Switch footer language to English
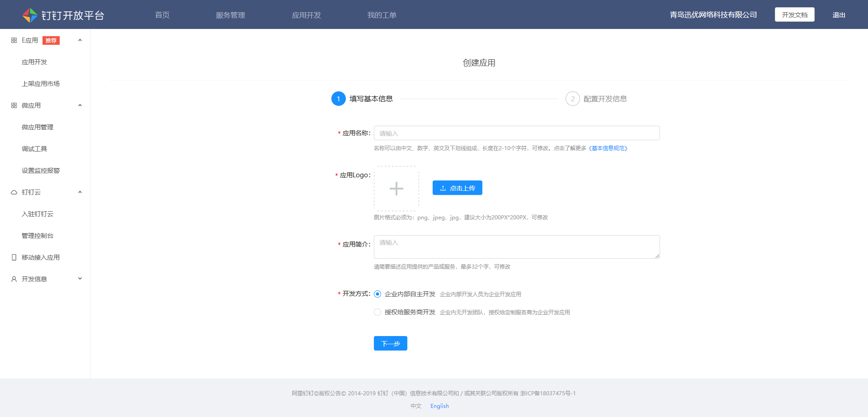The image size is (868, 417). point(439,406)
